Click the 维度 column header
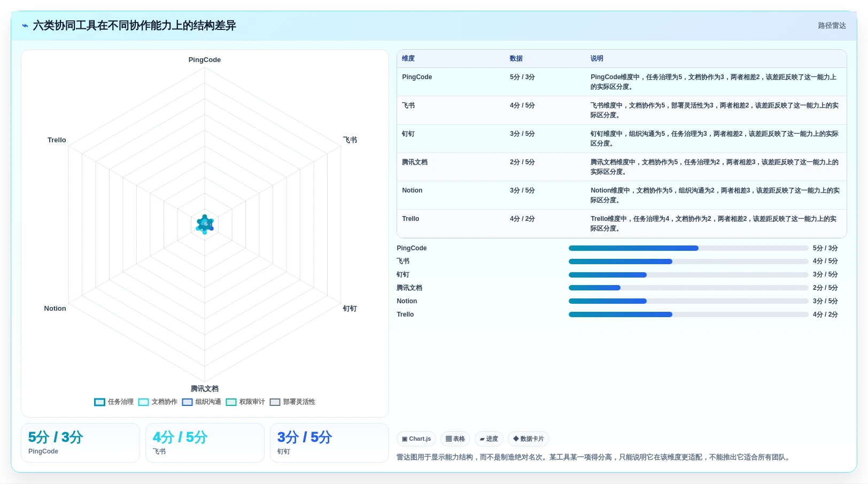 pos(408,59)
